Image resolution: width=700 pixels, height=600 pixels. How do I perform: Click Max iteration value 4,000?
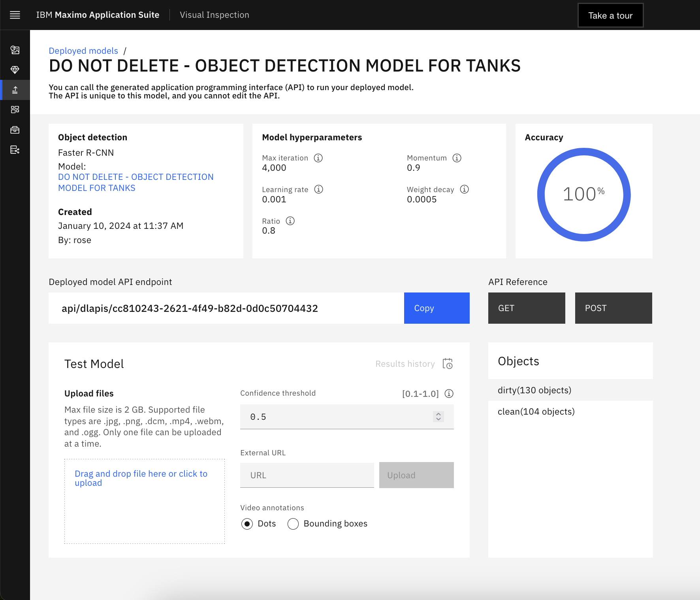click(x=274, y=168)
